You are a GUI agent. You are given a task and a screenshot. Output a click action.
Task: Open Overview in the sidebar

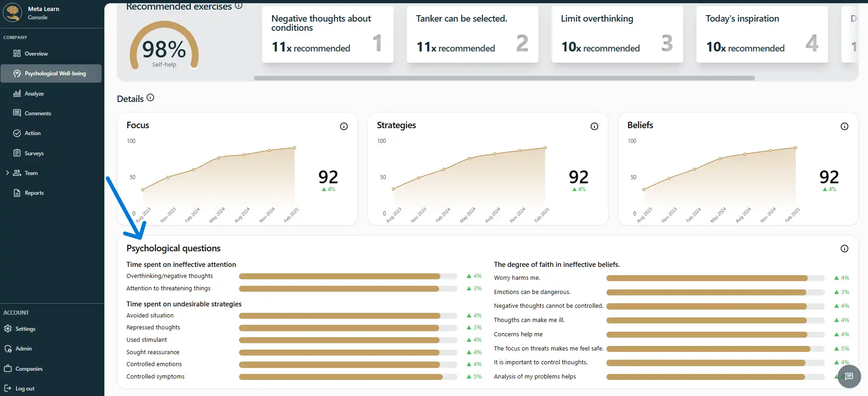click(36, 54)
